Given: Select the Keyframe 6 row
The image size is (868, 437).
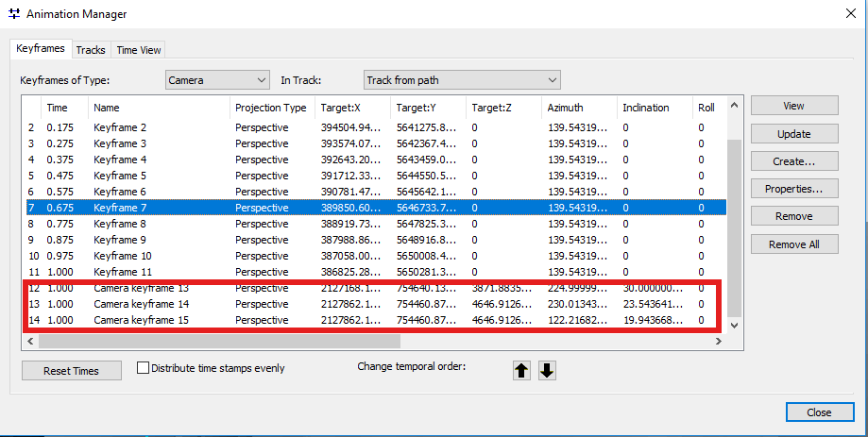Looking at the screenshot, I should point(375,192).
